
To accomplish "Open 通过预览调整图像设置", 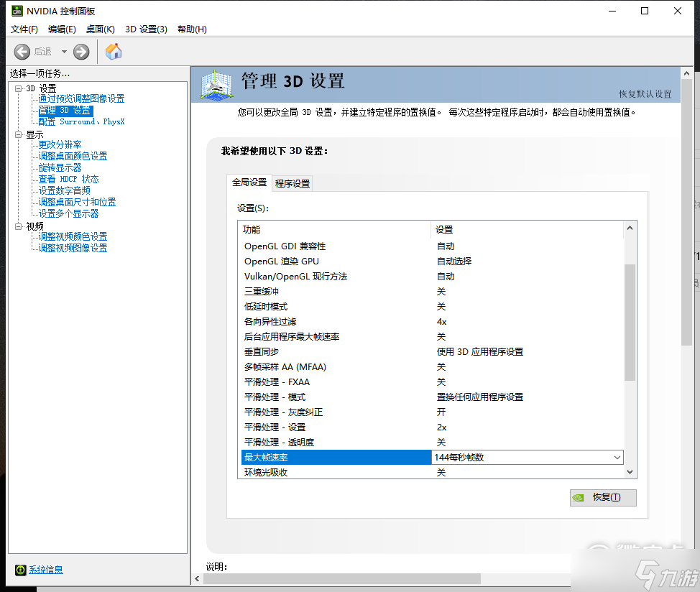I will pos(81,98).
